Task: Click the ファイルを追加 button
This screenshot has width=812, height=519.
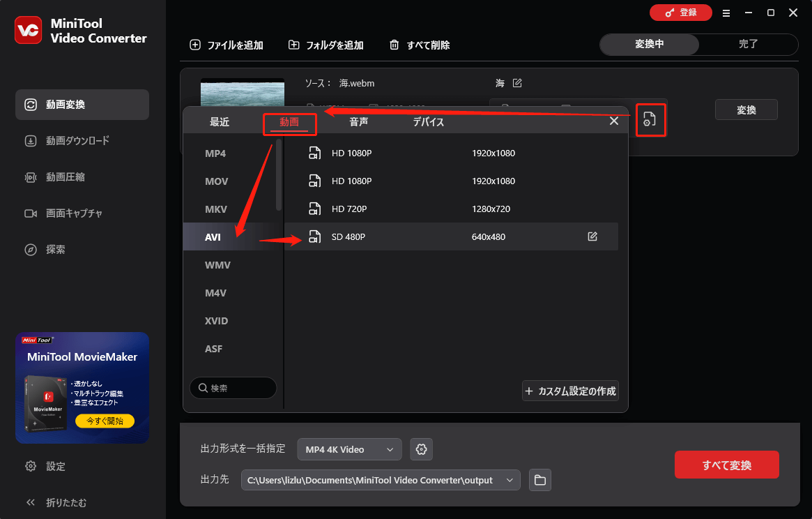Action: 227,45
